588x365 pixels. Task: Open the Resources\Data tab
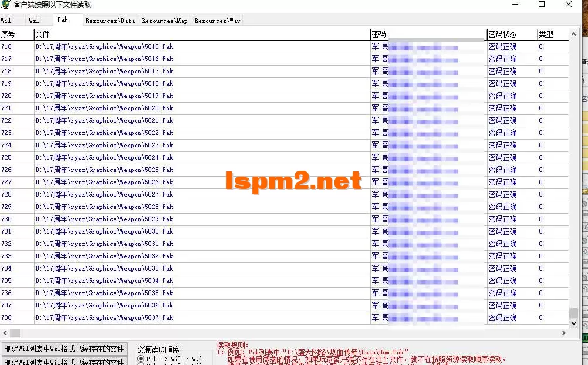[110, 21]
